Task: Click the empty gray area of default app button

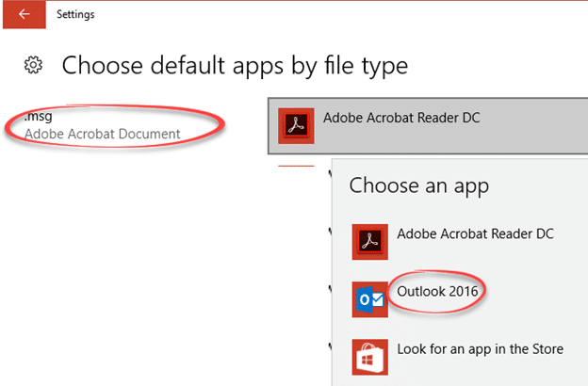Action: (509, 132)
